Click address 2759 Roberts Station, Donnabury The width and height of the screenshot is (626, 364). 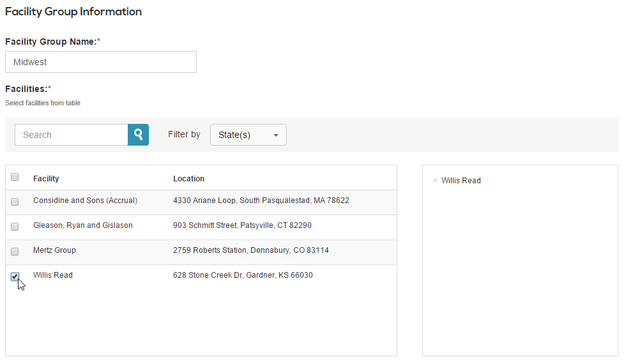250,250
